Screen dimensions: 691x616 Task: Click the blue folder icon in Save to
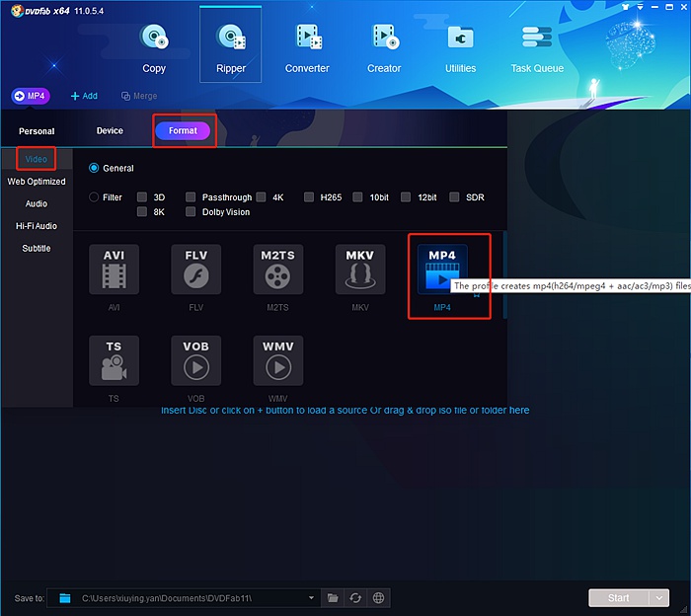click(x=65, y=598)
